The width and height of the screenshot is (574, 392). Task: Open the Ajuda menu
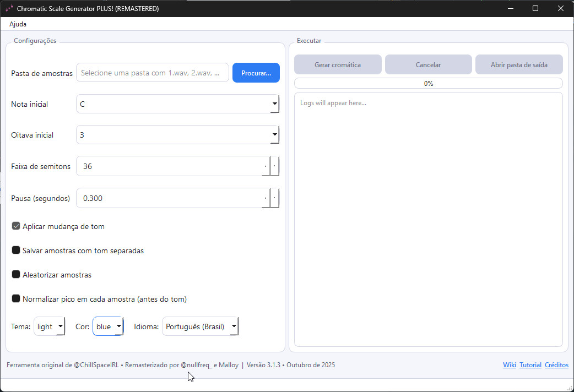click(x=18, y=24)
